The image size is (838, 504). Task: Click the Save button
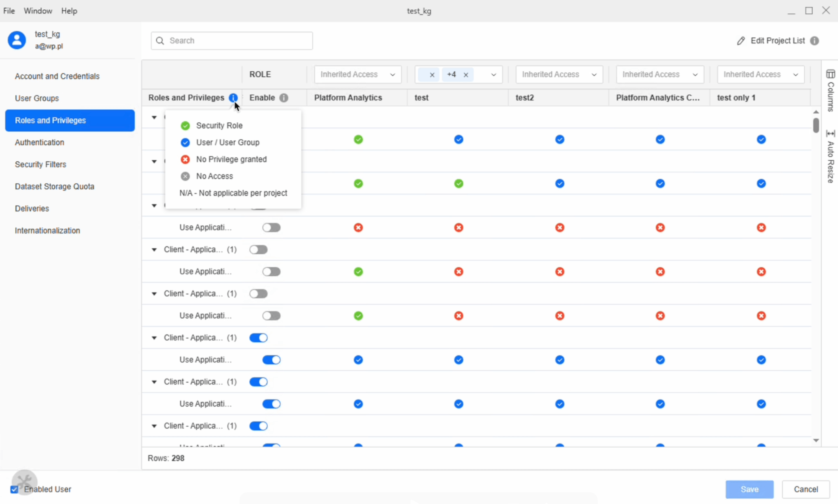tap(749, 489)
